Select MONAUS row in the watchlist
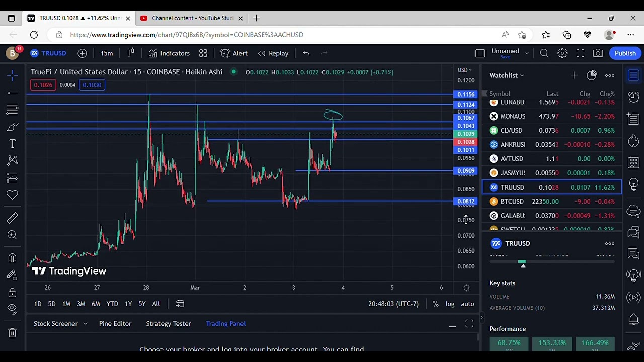644x362 pixels. [552, 116]
